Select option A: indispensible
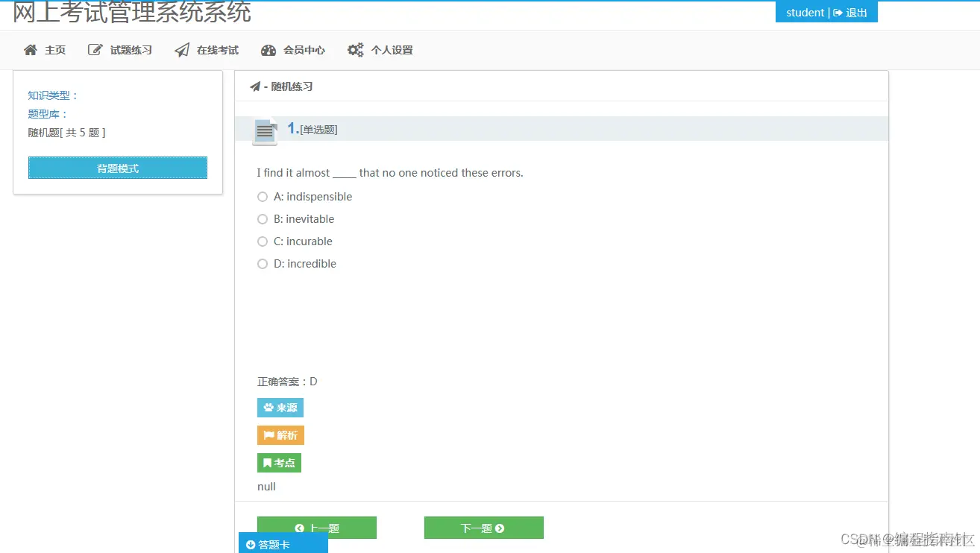This screenshot has width=980, height=553. click(x=263, y=197)
